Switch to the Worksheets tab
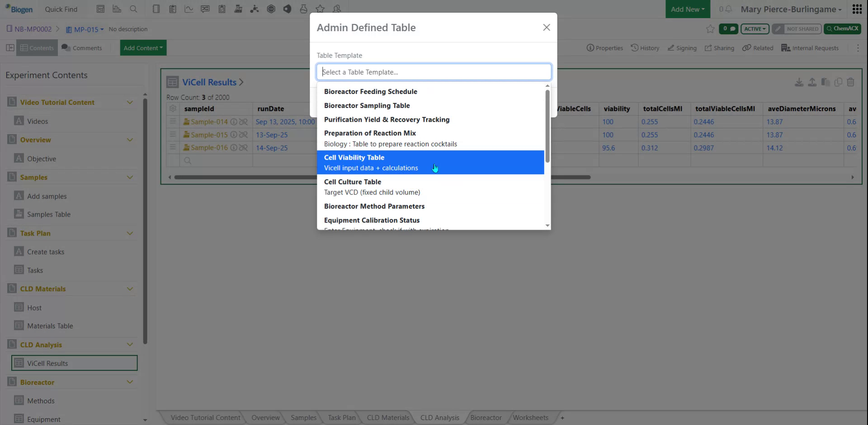 [530, 417]
